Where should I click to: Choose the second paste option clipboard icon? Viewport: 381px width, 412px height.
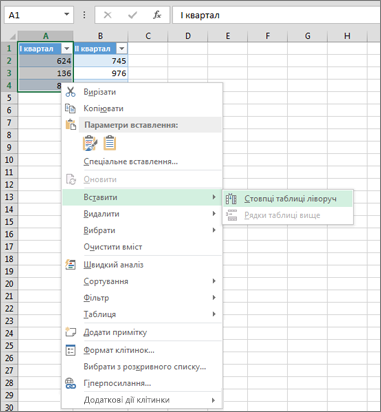pyautogui.click(x=110, y=143)
